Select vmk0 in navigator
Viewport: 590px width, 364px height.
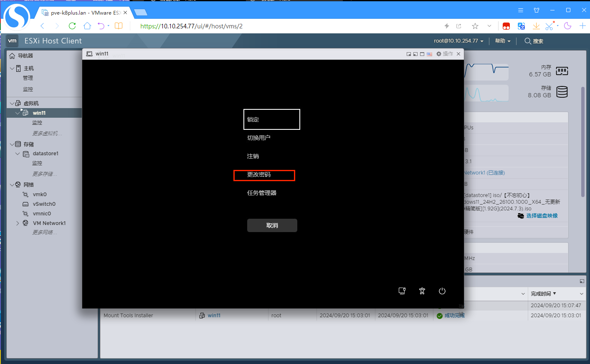[40, 195]
